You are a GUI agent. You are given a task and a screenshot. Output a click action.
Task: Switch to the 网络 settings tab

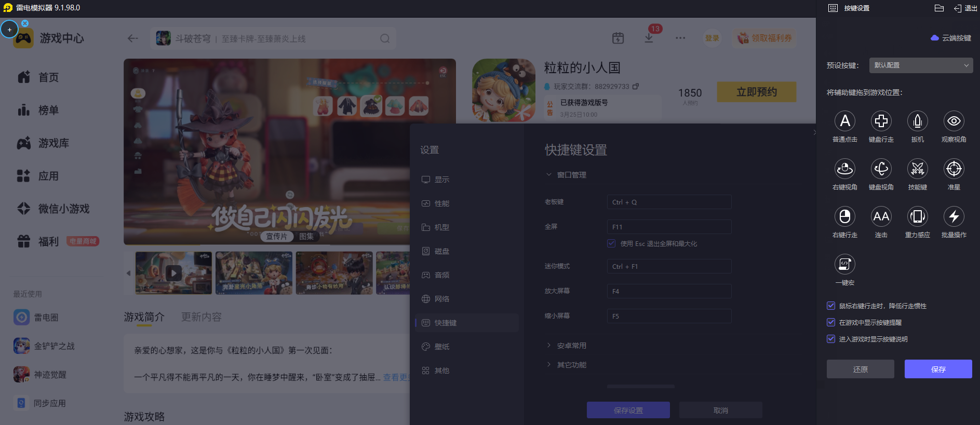click(441, 299)
